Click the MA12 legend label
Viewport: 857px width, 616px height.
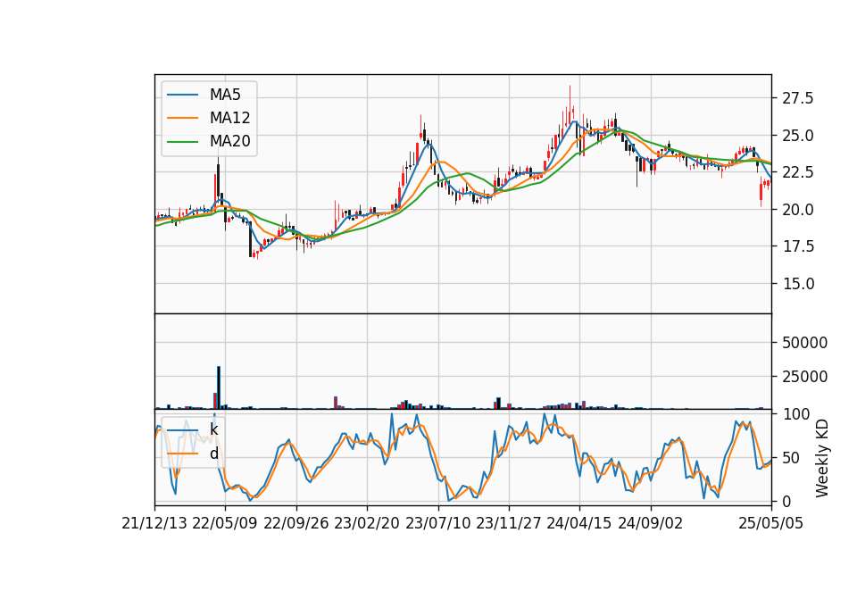pos(229,118)
